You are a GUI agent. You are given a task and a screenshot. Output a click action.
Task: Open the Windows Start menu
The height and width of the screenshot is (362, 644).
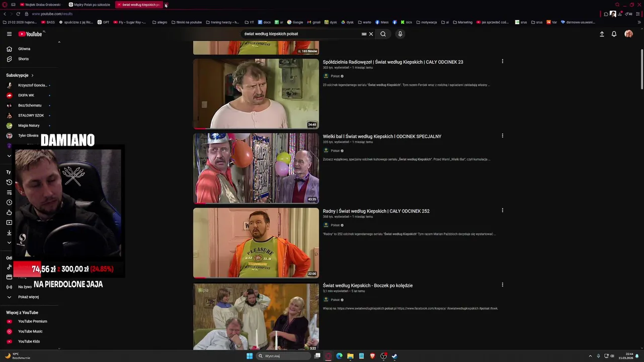tap(249, 356)
